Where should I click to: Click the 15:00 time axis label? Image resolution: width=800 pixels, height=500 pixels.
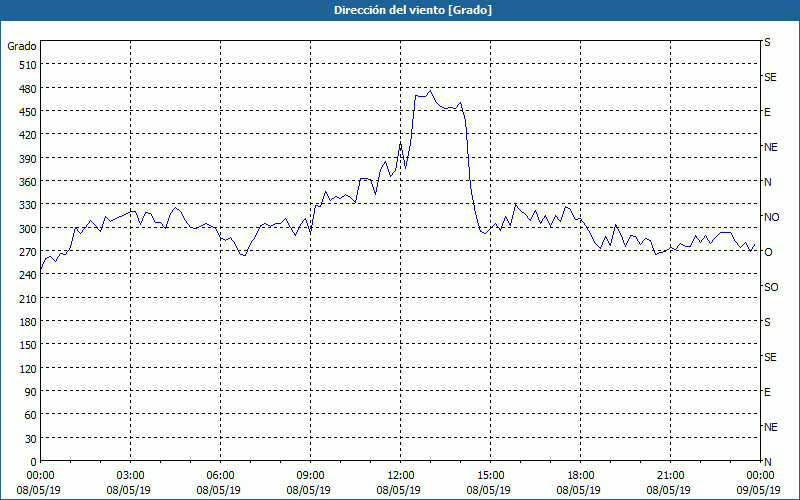[x=490, y=476]
